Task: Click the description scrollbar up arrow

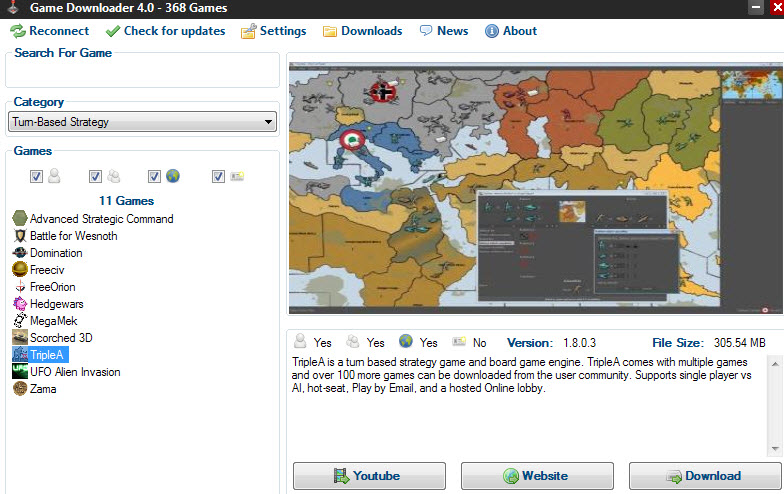Action: pyautogui.click(x=775, y=364)
